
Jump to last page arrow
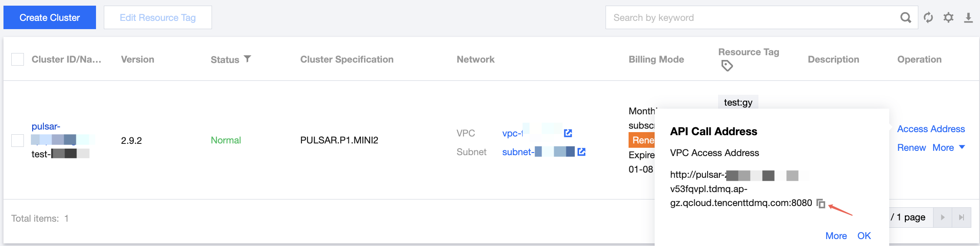(x=961, y=217)
